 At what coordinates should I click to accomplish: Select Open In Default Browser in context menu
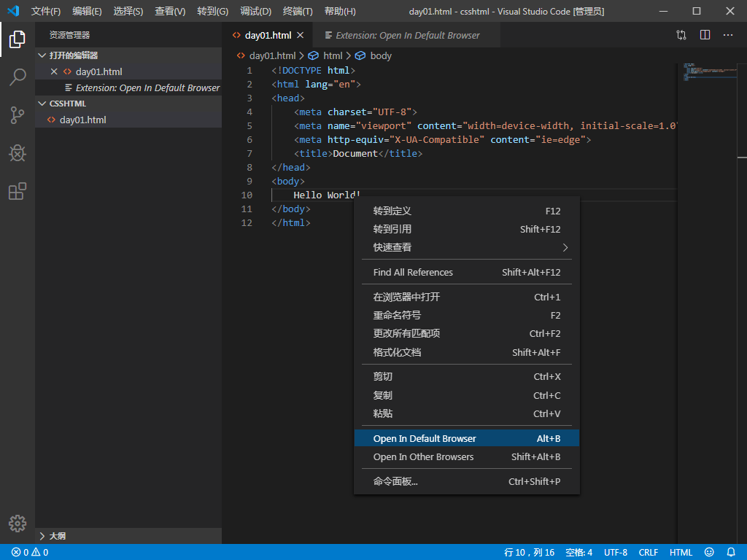[x=467, y=438]
